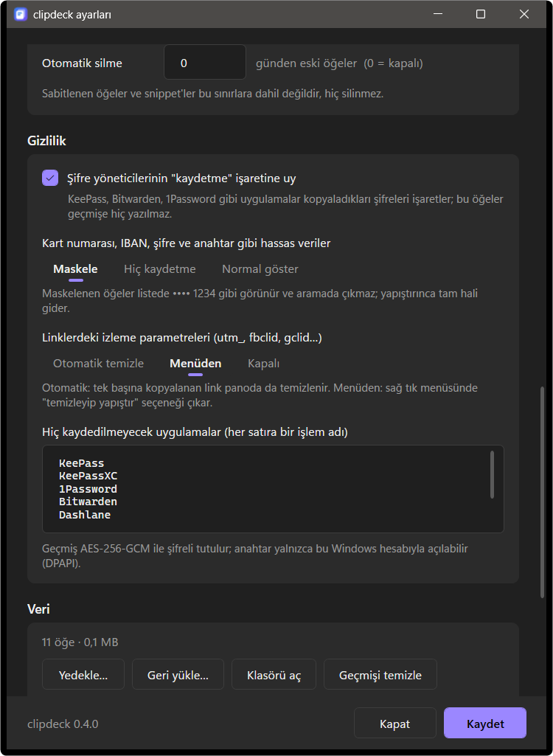The width and height of the screenshot is (553, 756).
Task: Click the Geri yükle... button
Action: click(x=178, y=675)
